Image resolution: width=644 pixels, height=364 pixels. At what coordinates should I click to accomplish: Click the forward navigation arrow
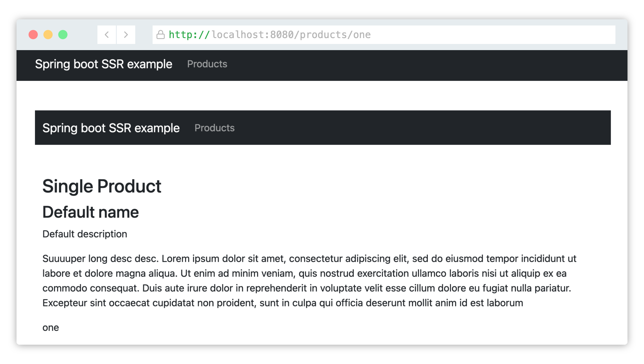click(x=127, y=34)
